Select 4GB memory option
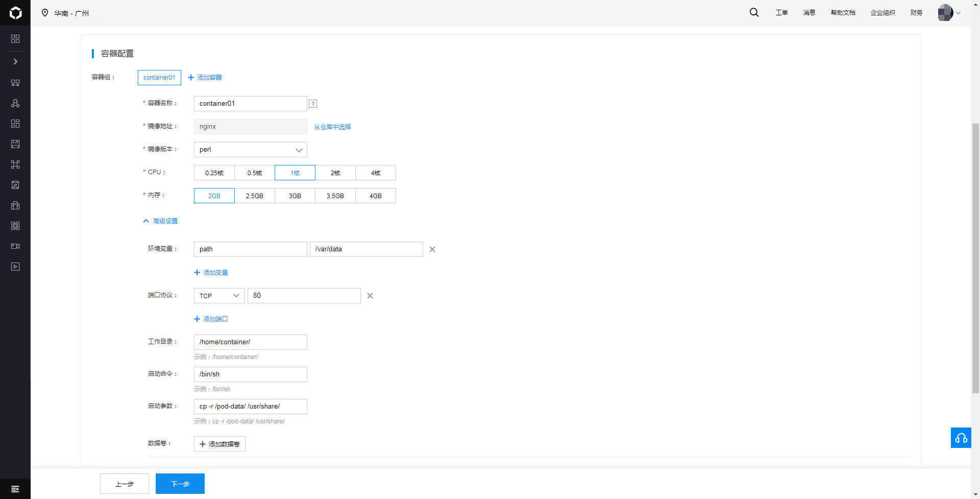Viewport: 980px width, 499px height. point(376,196)
